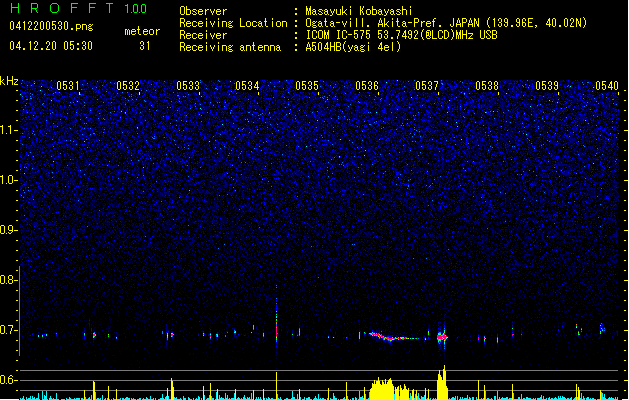Click the tallest yellow intensity peak after 0537

point(443,382)
